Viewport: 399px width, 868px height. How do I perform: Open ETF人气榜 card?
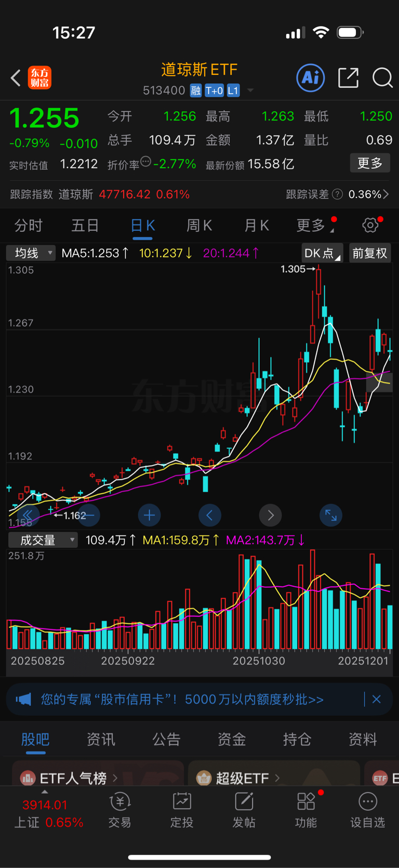98,773
